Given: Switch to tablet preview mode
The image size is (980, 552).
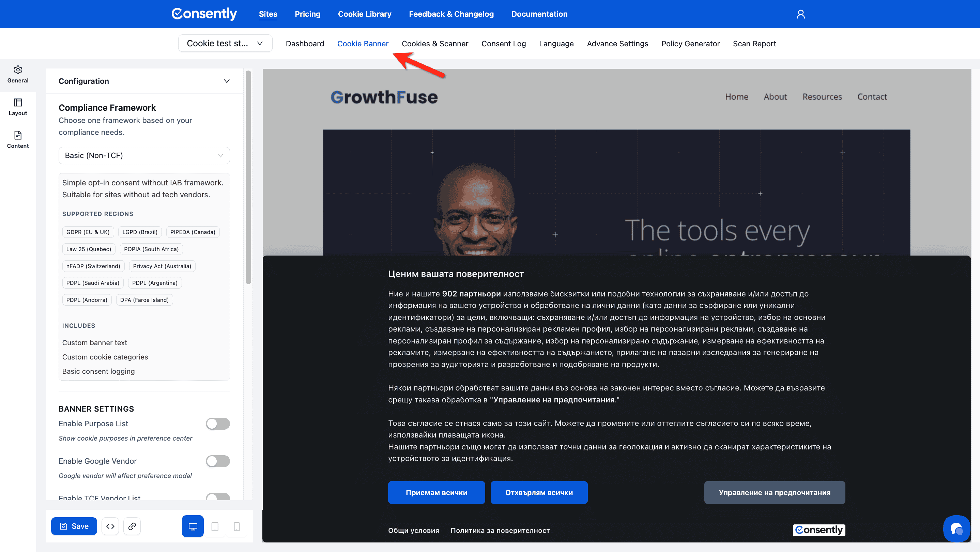Looking at the screenshot, I should click(x=215, y=526).
